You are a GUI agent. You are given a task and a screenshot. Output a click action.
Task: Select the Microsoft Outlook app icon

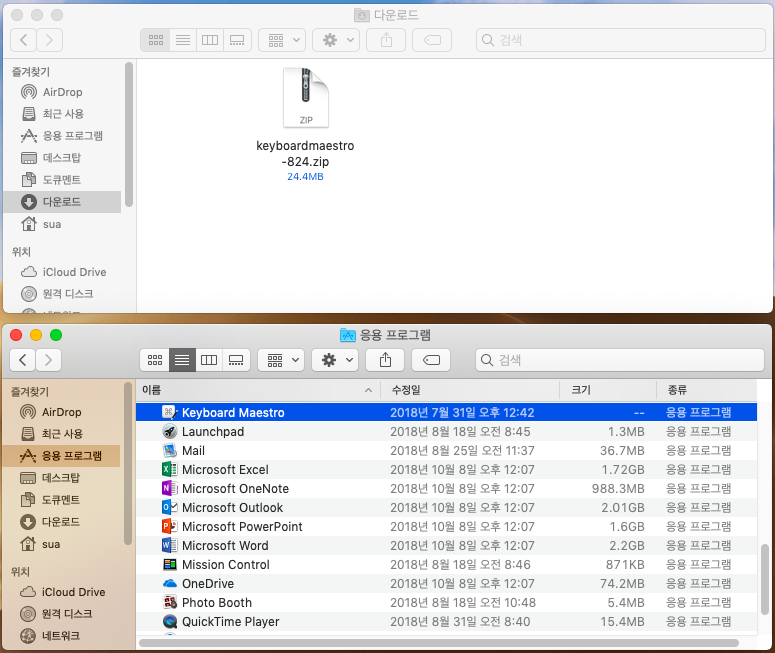tap(170, 507)
